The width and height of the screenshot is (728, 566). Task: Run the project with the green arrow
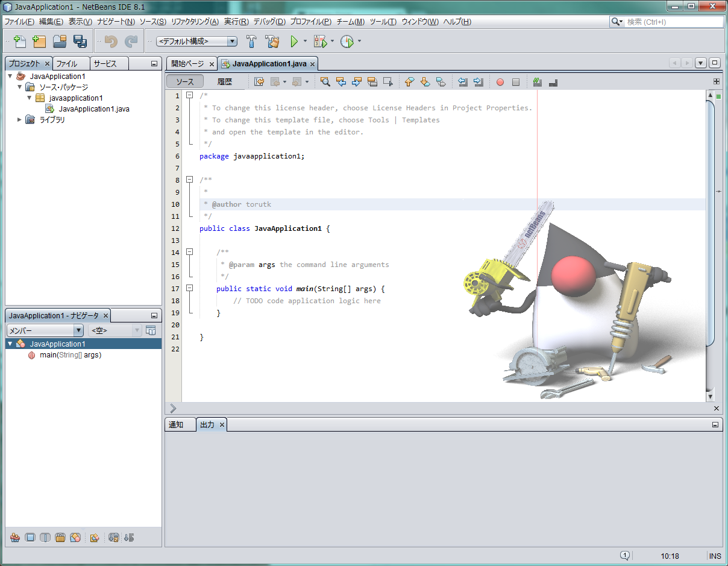click(x=294, y=42)
